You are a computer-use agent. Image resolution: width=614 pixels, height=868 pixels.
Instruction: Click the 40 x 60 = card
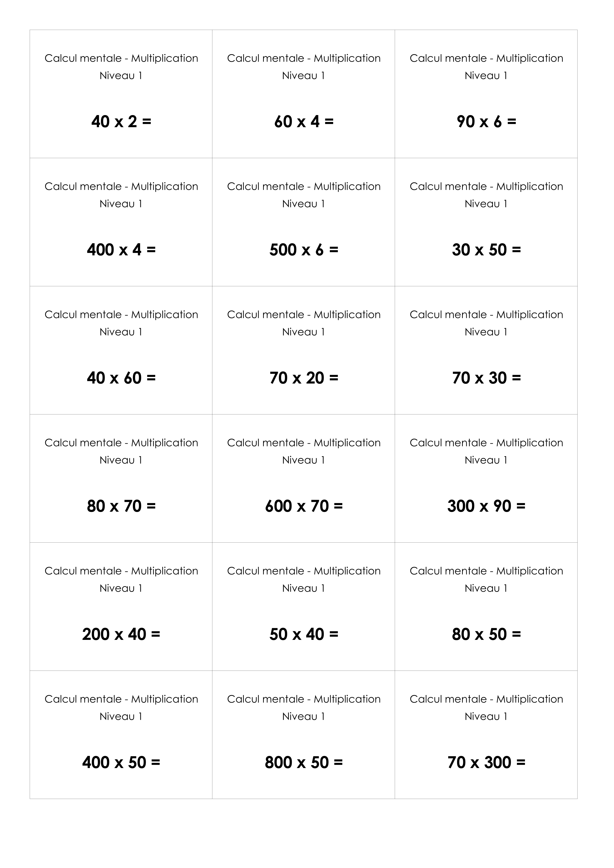click(121, 350)
